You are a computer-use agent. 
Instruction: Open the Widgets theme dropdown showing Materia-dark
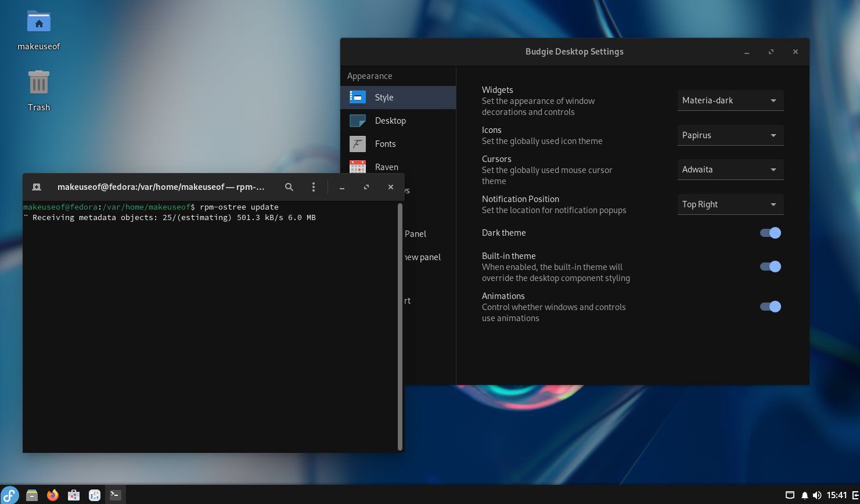tap(730, 100)
